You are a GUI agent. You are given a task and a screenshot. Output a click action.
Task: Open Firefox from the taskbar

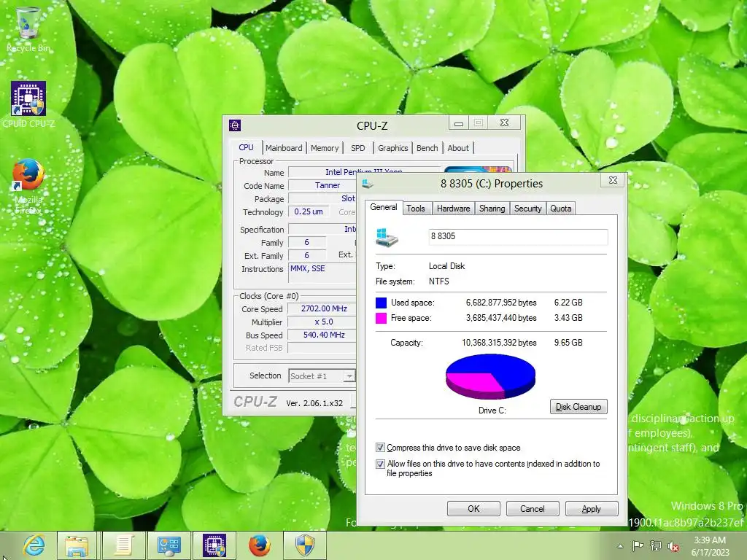(260, 545)
